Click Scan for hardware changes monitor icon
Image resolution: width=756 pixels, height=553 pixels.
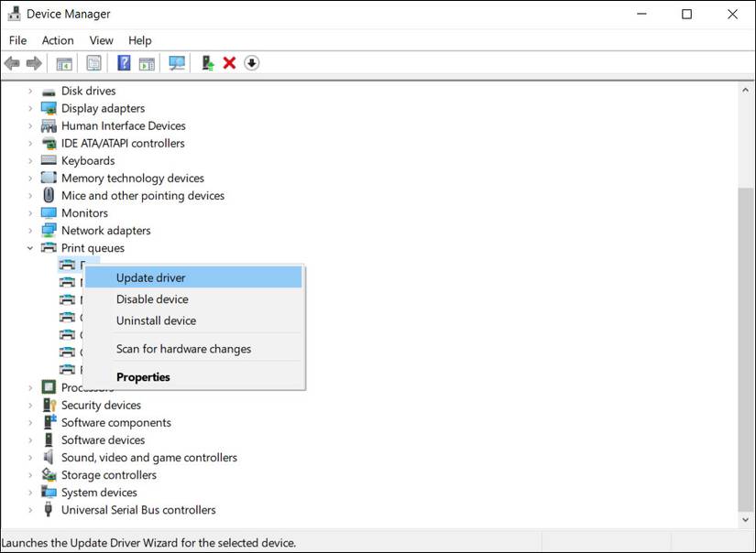pos(177,63)
